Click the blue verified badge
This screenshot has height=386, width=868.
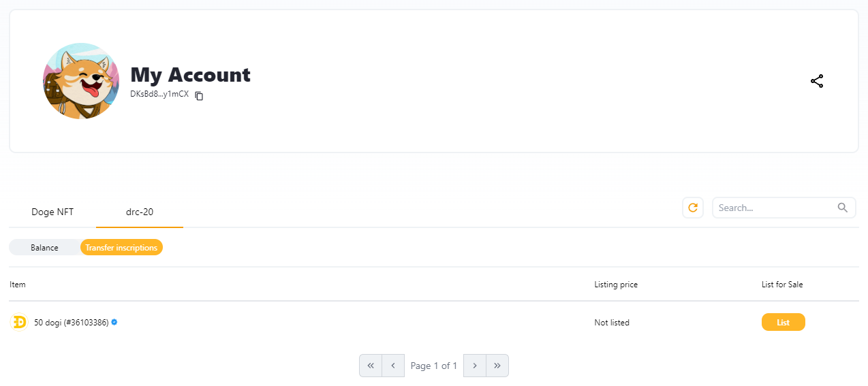coord(114,322)
